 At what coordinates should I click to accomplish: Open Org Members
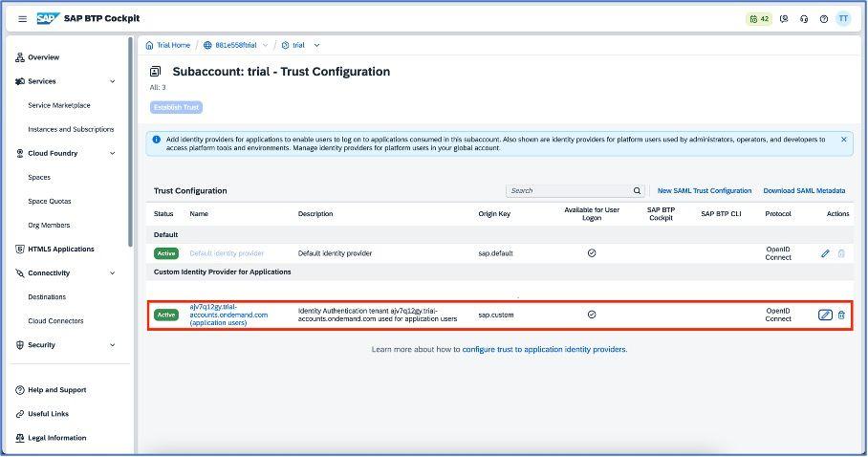pyautogui.click(x=49, y=226)
